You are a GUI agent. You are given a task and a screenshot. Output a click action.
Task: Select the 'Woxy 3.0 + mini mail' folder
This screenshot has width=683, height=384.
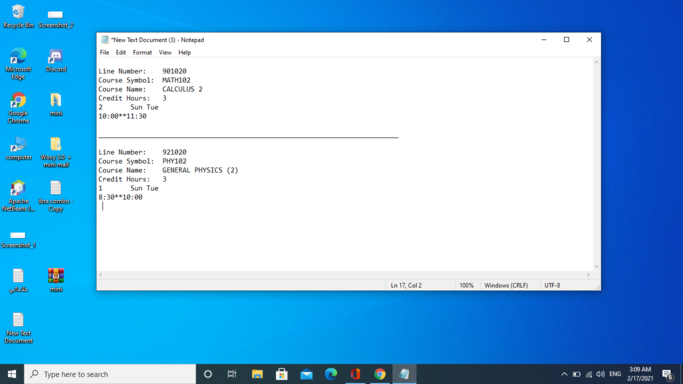56,152
